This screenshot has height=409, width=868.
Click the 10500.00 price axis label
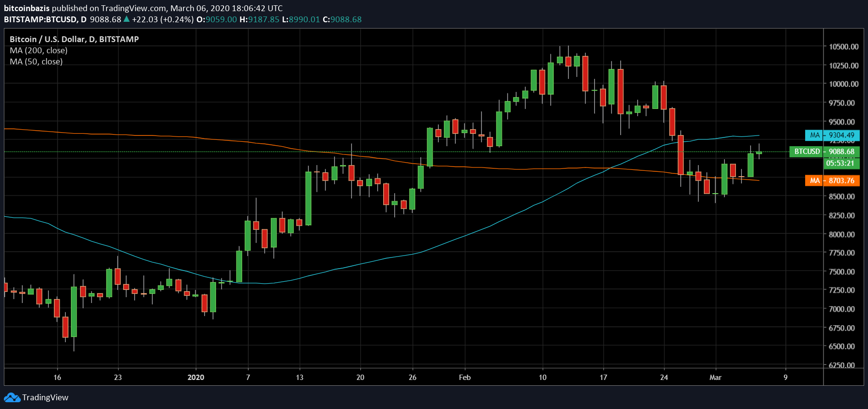click(844, 47)
